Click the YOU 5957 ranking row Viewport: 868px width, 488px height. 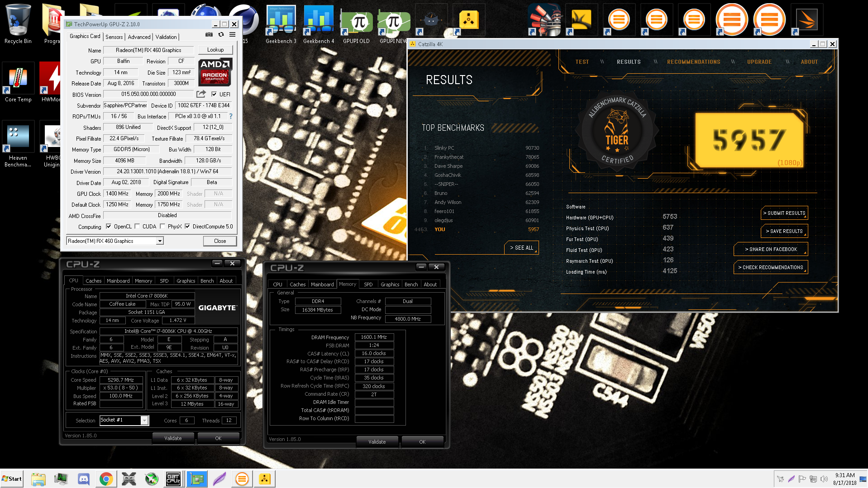[x=477, y=229]
